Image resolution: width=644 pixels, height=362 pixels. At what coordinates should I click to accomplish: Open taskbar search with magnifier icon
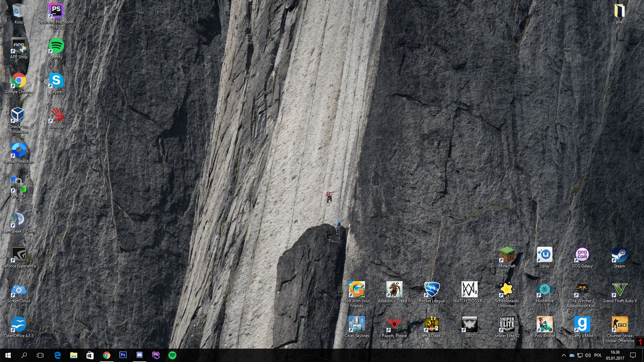tap(24, 355)
